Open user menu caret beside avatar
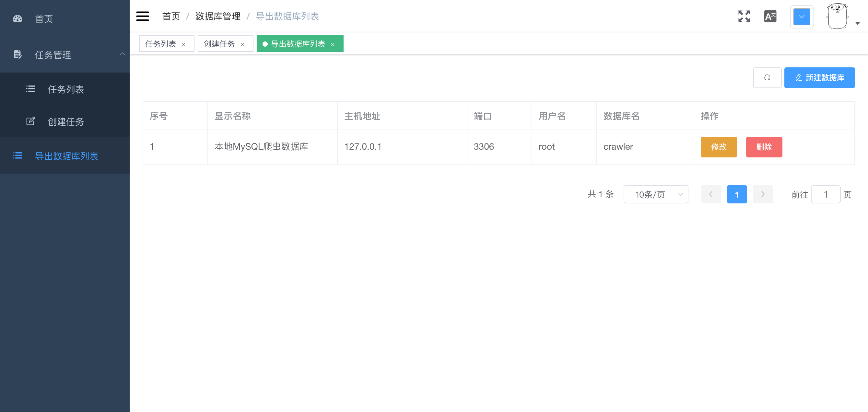 click(x=857, y=23)
